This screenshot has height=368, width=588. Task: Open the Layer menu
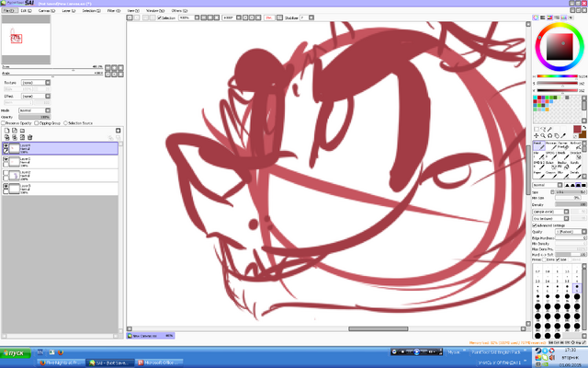click(x=69, y=10)
